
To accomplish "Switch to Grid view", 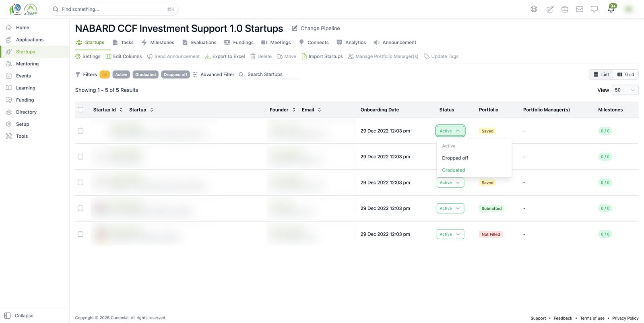I will [x=626, y=75].
